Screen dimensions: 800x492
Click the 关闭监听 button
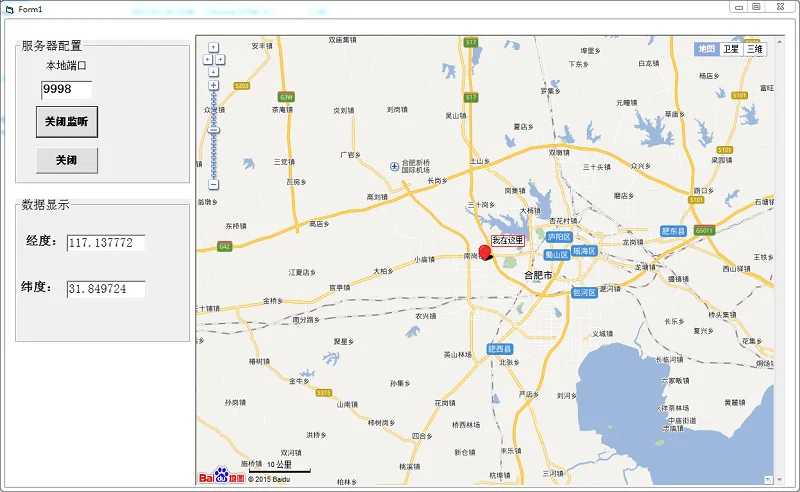(67, 121)
